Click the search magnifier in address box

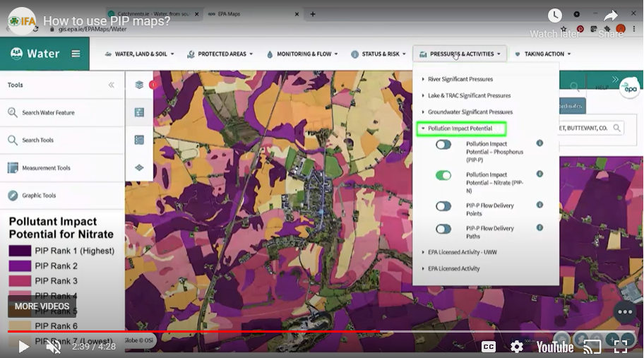tap(616, 128)
